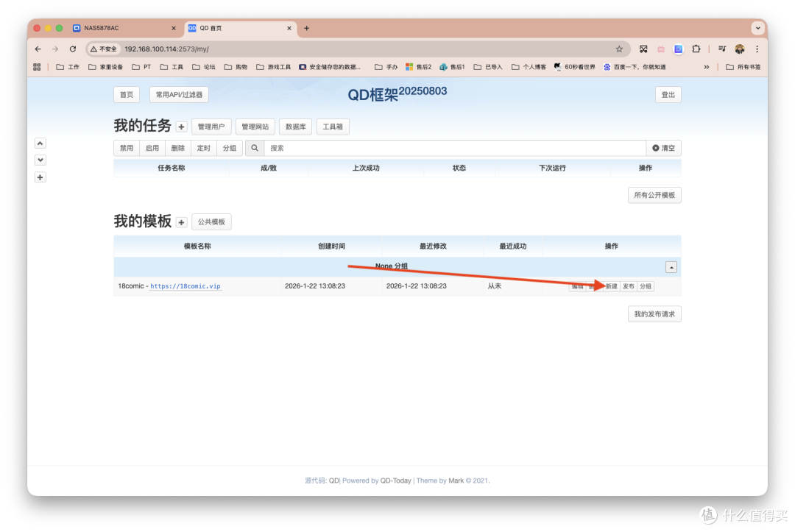Open the 家里设备 bookmark folder
Viewport: 795px width, 532px height.
coord(105,67)
